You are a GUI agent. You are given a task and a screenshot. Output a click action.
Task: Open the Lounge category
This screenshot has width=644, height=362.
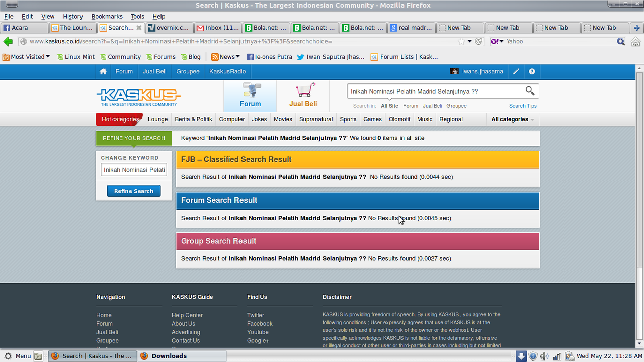click(157, 119)
